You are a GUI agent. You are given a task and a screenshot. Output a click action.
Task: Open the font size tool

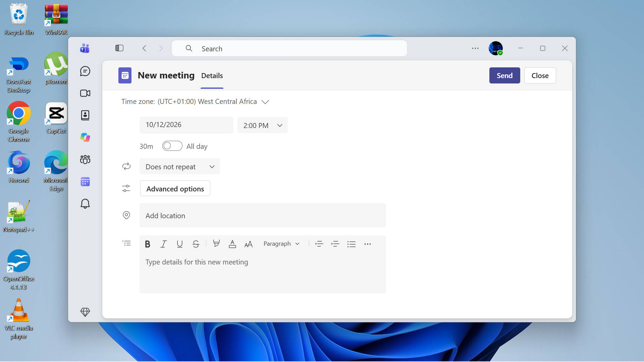click(249, 244)
